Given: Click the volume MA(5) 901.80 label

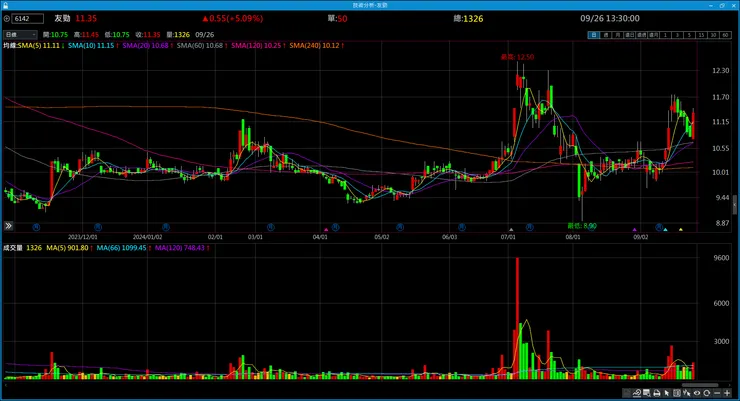Looking at the screenshot, I should tap(69, 248).
